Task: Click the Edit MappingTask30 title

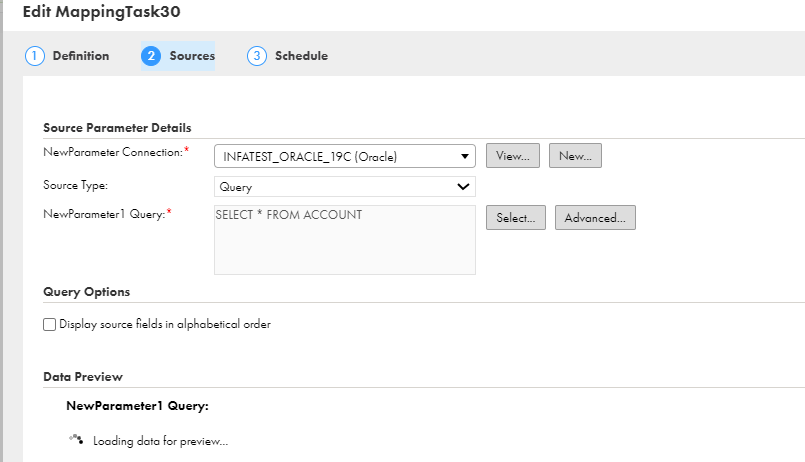Action: click(x=102, y=12)
